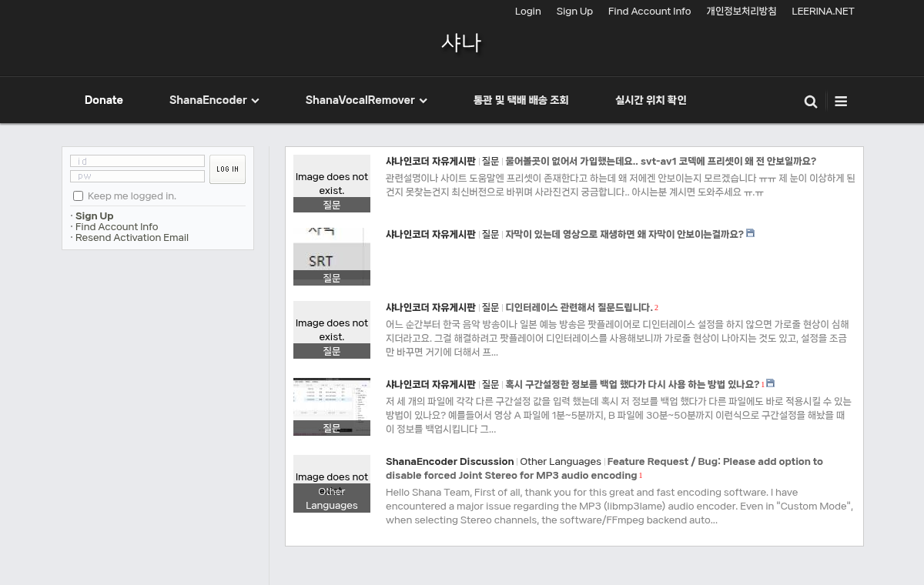Viewport: 924px width, 585px height.
Task: Open the search icon in navigation bar
Action: tap(810, 102)
